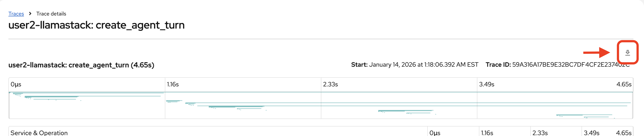Click the breadcrumb chevron separator after Traces
Viewport: 644px width, 136px height.
point(30,14)
